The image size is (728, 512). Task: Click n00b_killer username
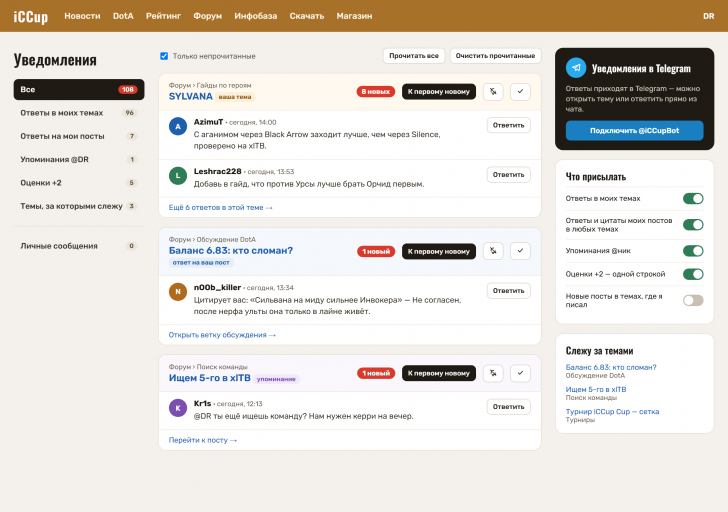click(x=217, y=287)
